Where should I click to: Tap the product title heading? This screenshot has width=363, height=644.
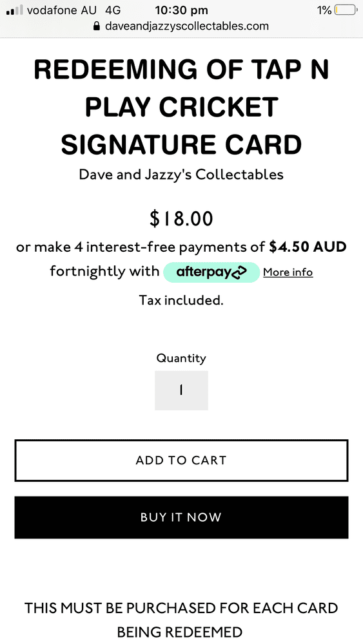pos(181,107)
